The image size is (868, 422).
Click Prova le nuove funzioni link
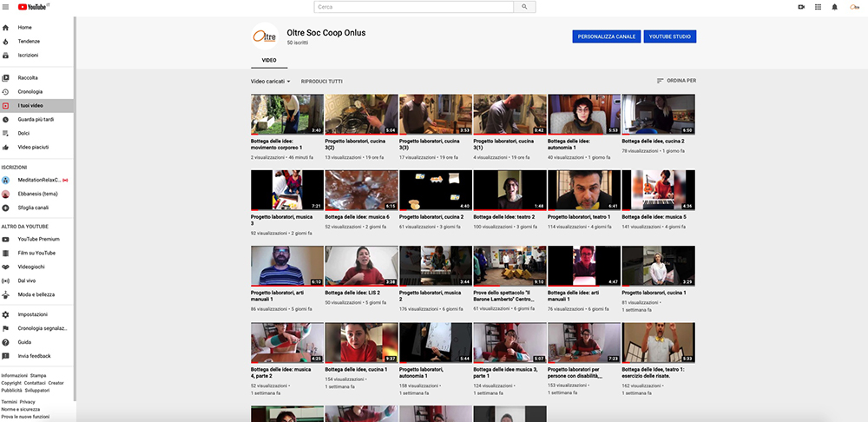tap(25, 417)
